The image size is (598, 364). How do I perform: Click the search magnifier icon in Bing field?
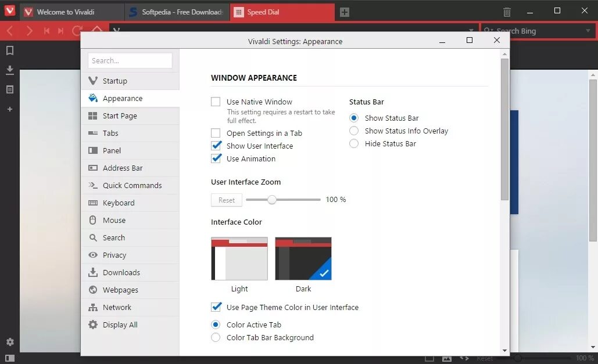click(x=488, y=31)
